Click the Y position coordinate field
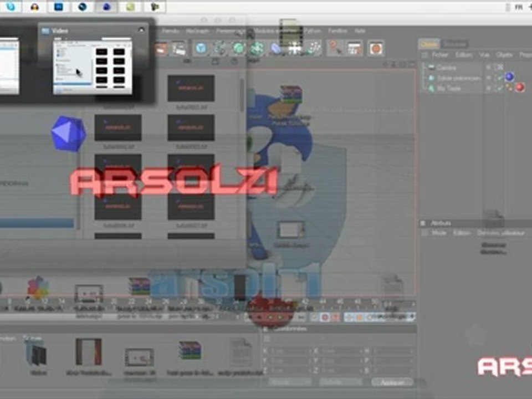The image size is (532, 399). 290,361
